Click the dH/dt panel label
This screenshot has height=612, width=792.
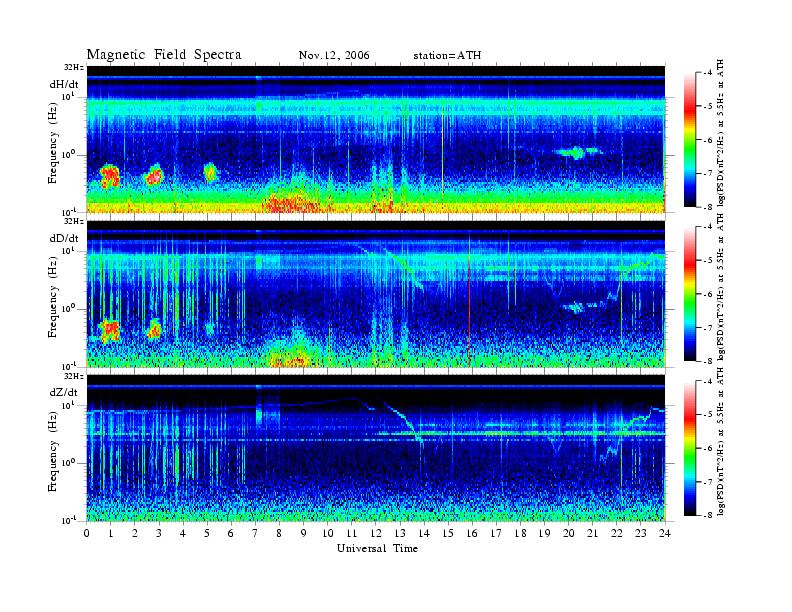click(x=64, y=84)
